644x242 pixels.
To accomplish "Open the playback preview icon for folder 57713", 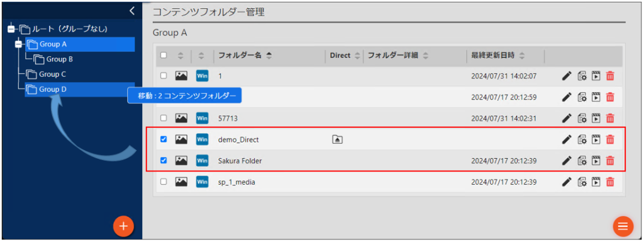I will 596,118.
